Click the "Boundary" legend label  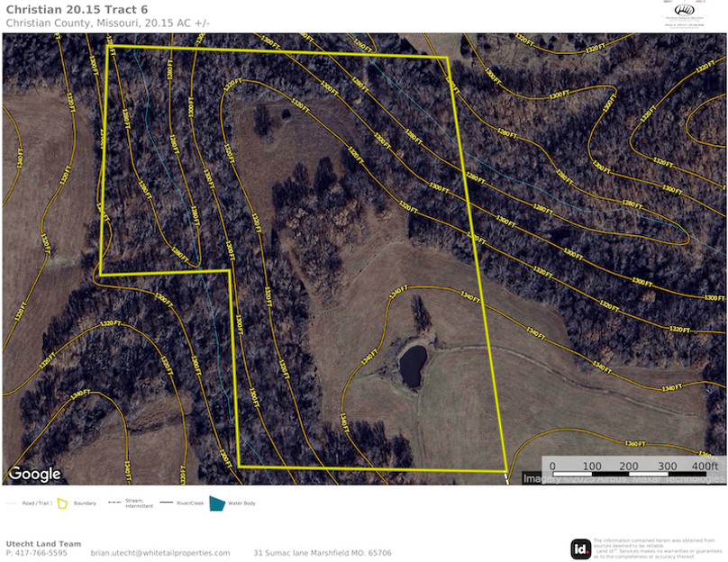(85, 503)
